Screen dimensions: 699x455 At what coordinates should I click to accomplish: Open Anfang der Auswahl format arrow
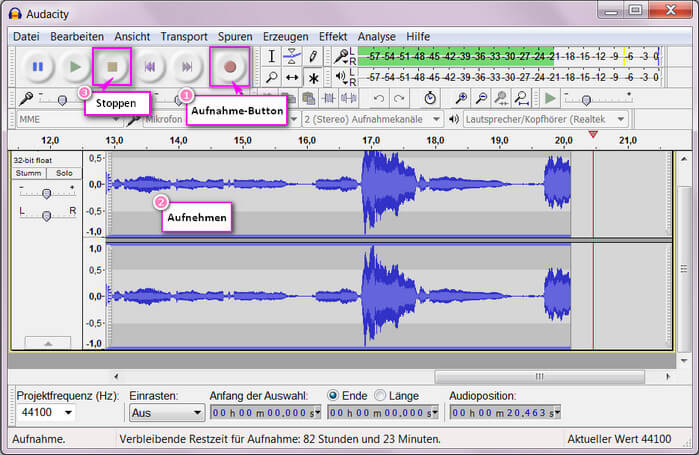pos(317,413)
